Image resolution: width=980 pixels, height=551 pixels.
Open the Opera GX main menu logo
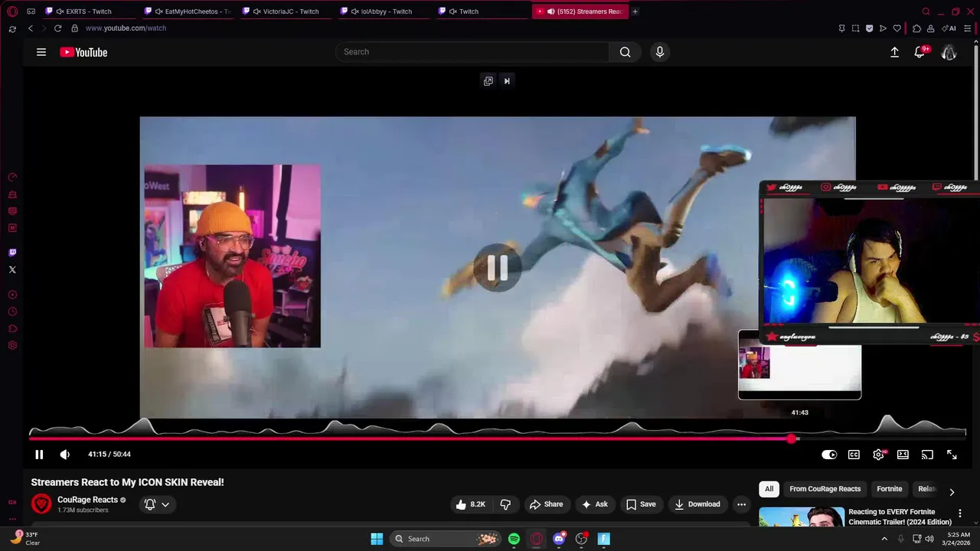[x=12, y=11]
